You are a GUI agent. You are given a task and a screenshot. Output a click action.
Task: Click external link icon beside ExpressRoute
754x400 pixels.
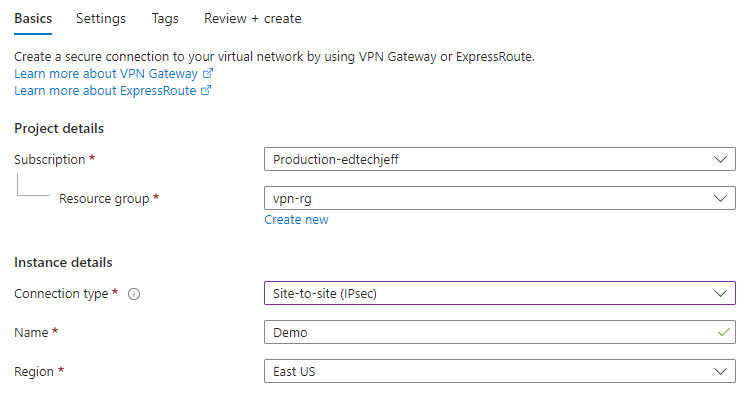[206, 91]
